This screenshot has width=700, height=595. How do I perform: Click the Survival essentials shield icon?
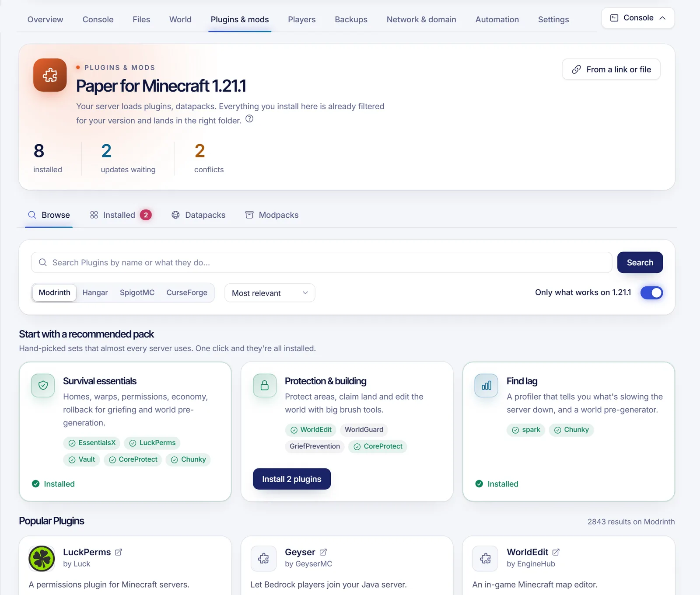pyautogui.click(x=43, y=386)
